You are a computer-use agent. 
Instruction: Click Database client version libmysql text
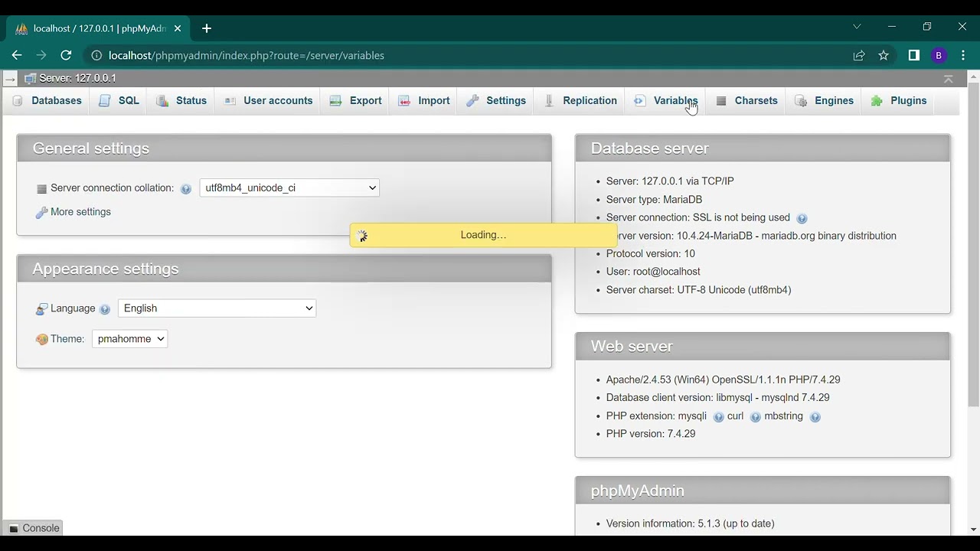pyautogui.click(x=717, y=398)
